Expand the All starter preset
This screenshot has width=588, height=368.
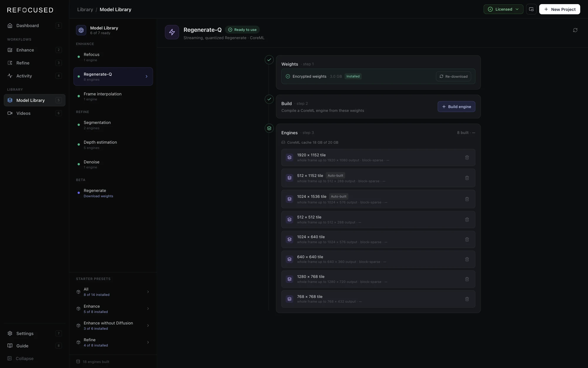pos(113,292)
